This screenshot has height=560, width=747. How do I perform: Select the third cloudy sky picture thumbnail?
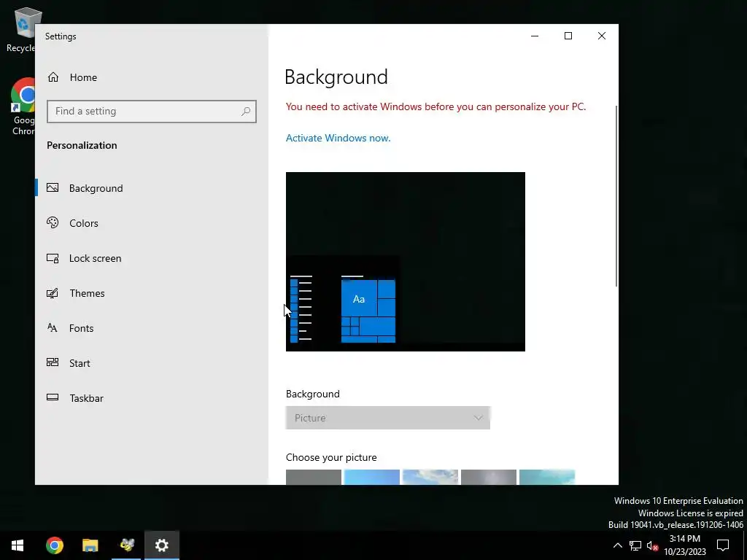pyautogui.click(x=430, y=477)
